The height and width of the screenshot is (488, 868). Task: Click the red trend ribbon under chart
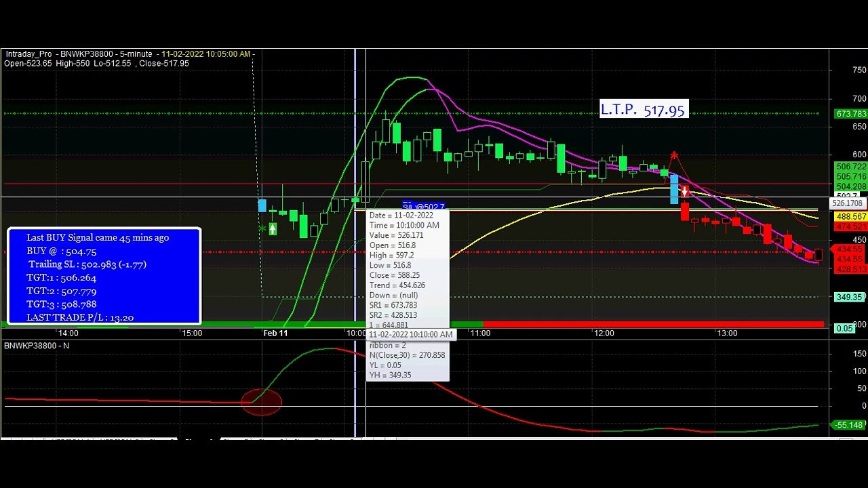click(x=653, y=325)
